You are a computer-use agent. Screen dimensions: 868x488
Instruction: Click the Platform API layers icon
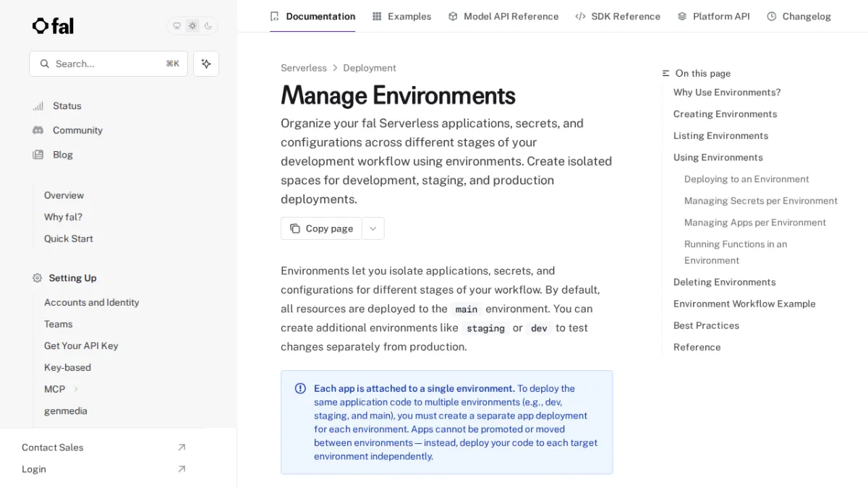(x=682, y=16)
